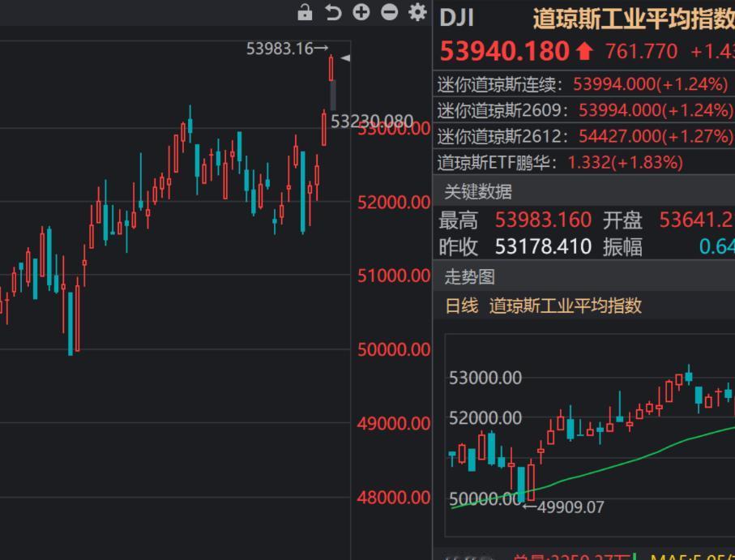Click the change value 761.770

(x=641, y=51)
